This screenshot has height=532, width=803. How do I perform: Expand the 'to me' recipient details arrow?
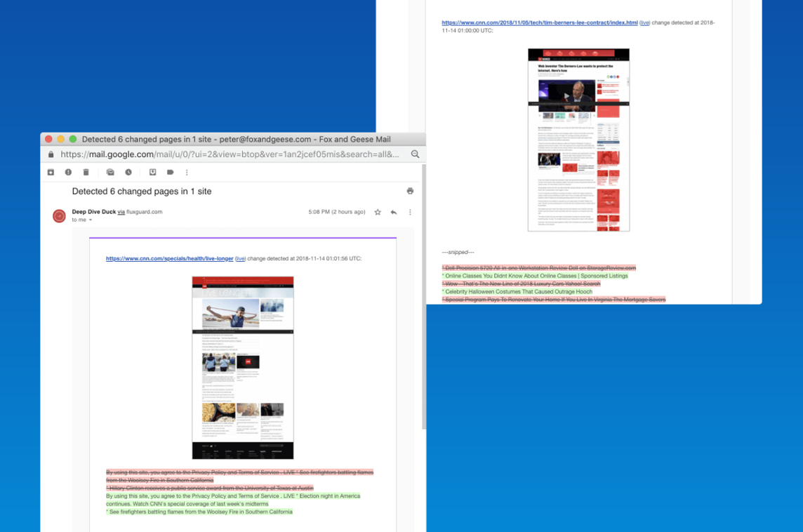(91, 220)
